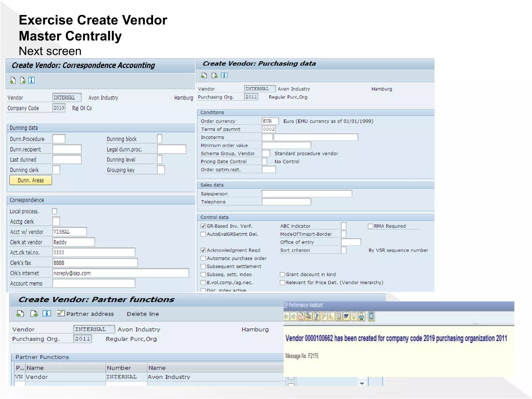Click the yellow arrow document icon

(x=354, y=317)
